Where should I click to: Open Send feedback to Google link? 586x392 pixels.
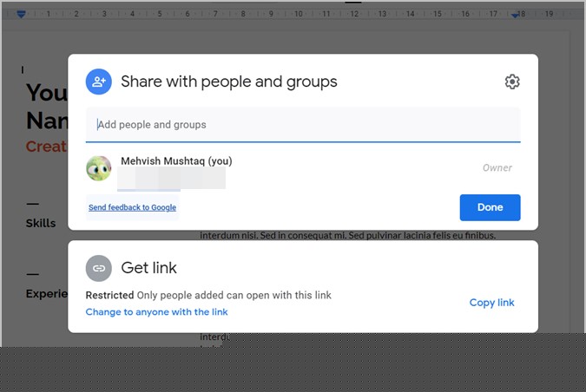132,207
